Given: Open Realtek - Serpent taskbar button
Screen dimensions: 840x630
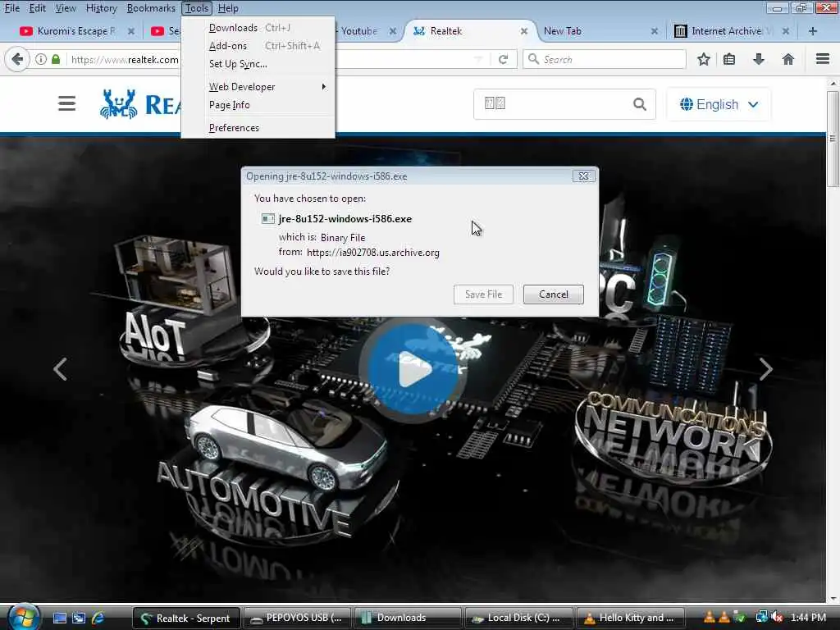Looking at the screenshot, I should click(x=186, y=618).
